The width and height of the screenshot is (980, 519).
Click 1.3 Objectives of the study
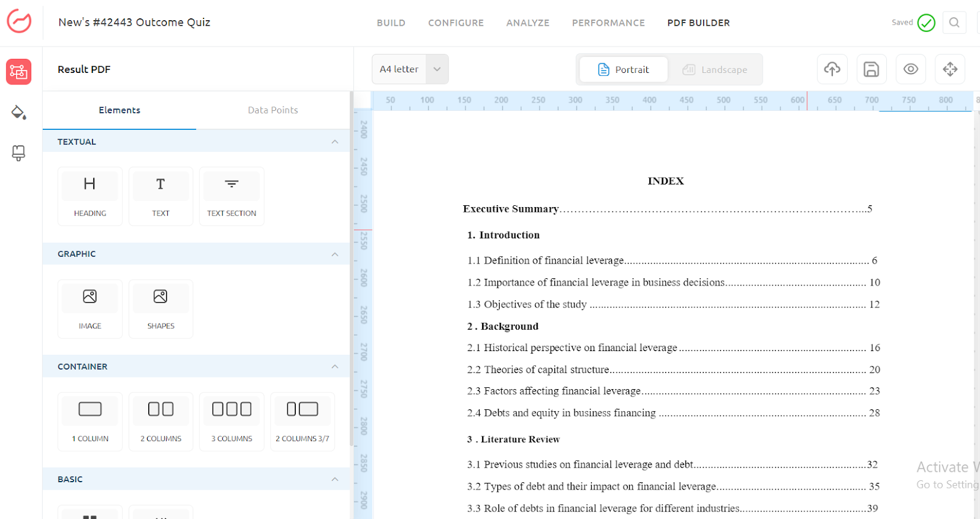pos(673,305)
